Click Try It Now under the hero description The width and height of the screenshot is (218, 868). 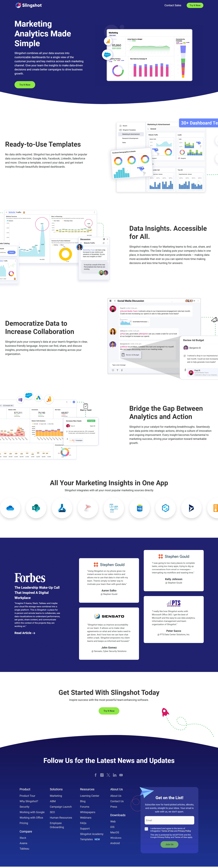25,85
